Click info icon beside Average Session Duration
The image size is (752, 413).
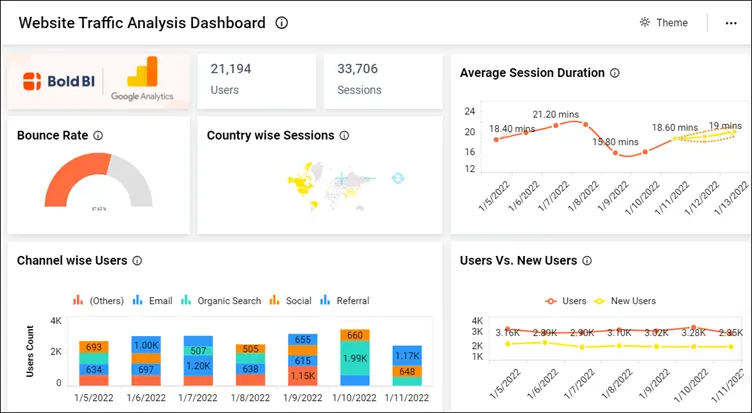[615, 73]
